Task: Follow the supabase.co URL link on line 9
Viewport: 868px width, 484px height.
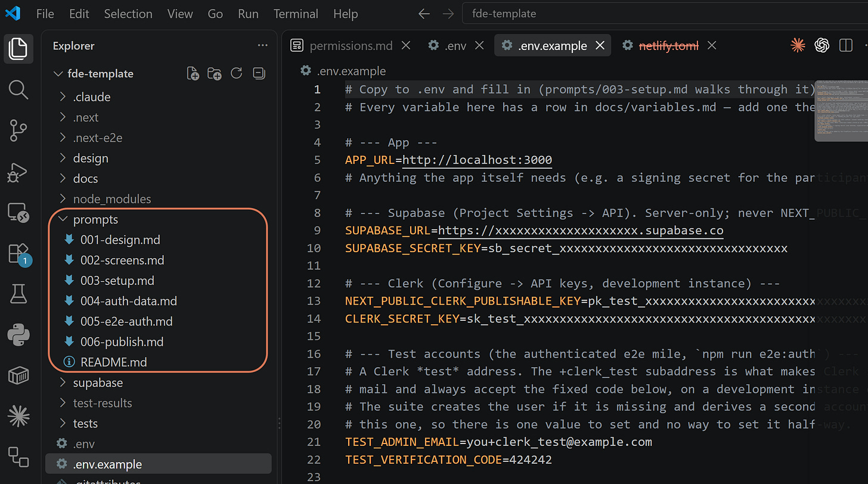Action: click(581, 230)
